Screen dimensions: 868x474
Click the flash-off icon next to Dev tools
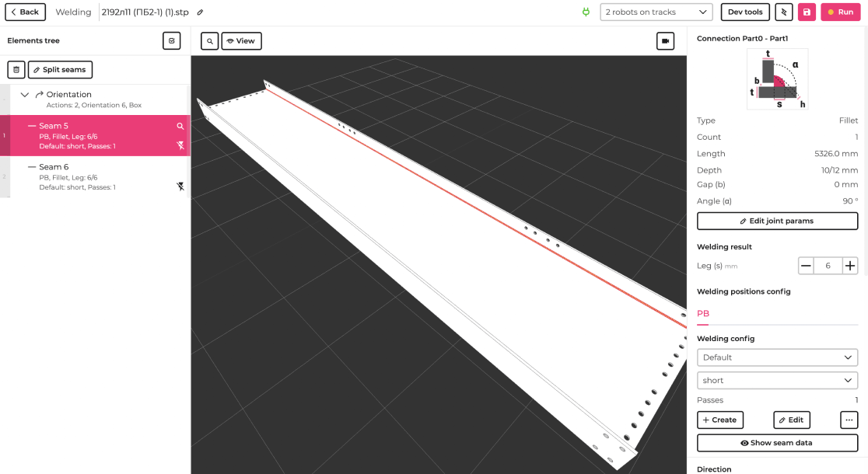784,12
